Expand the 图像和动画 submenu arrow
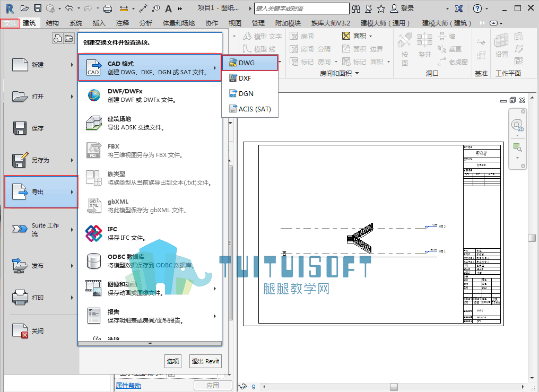Image resolution: width=539 pixels, height=392 pixels. pos(215,289)
